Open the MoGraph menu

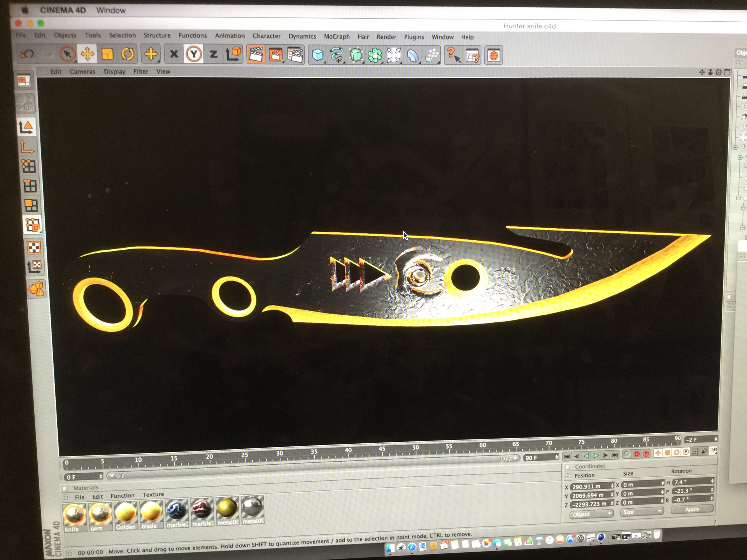337,37
